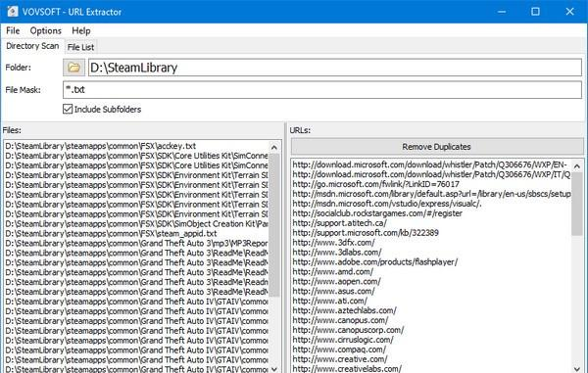This screenshot has height=373, width=588.
Task: Maximize the URL Extractor window
Action: (535, 12)
